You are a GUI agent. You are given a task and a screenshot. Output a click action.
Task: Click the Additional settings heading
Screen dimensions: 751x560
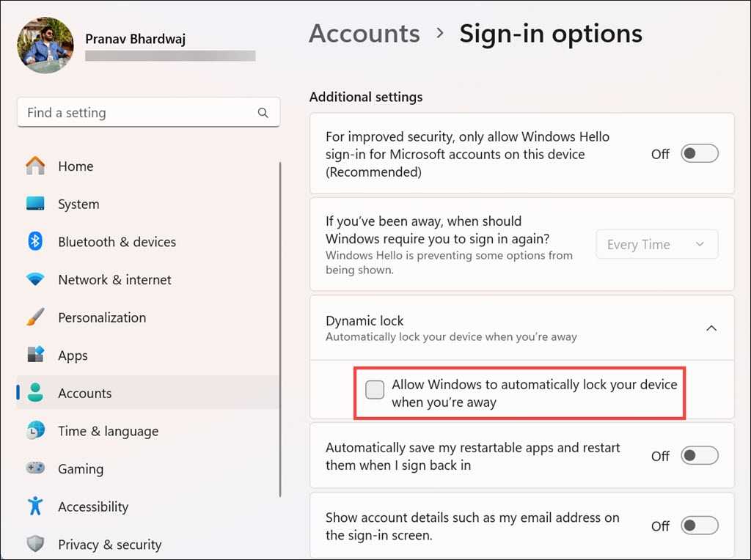[x=366, y=97]
